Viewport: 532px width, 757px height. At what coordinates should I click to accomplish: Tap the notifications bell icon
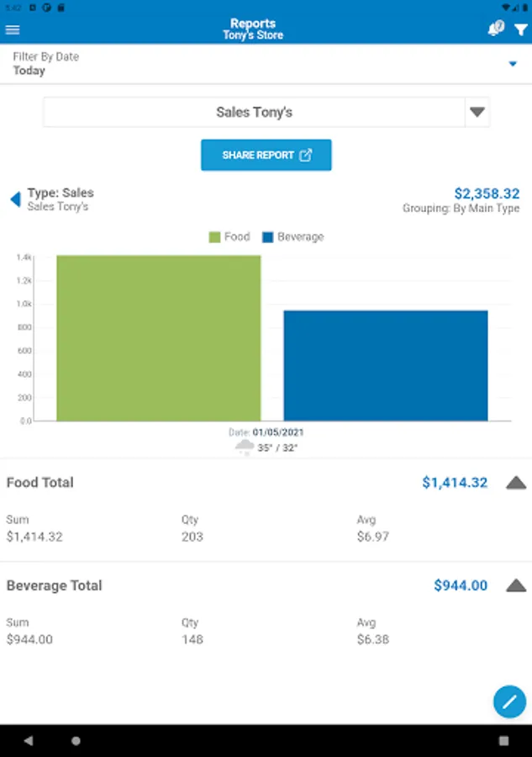tap(496, 29)
